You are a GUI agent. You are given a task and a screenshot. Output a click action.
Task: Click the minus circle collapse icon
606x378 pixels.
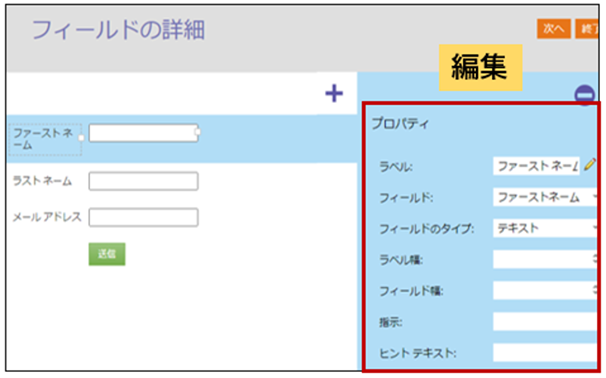(x=585, y=94)
